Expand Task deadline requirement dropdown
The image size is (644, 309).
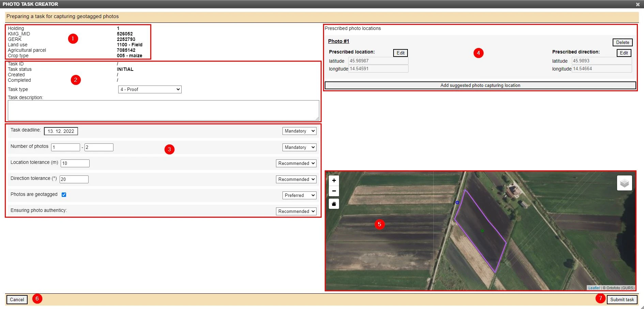[x=299, y=131]
